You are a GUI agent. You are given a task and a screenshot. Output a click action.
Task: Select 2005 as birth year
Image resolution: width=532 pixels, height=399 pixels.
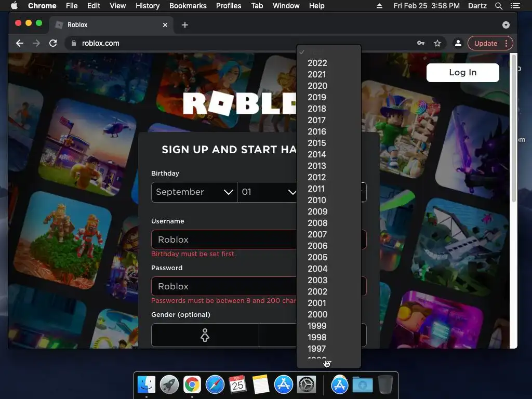click(329, 258)
